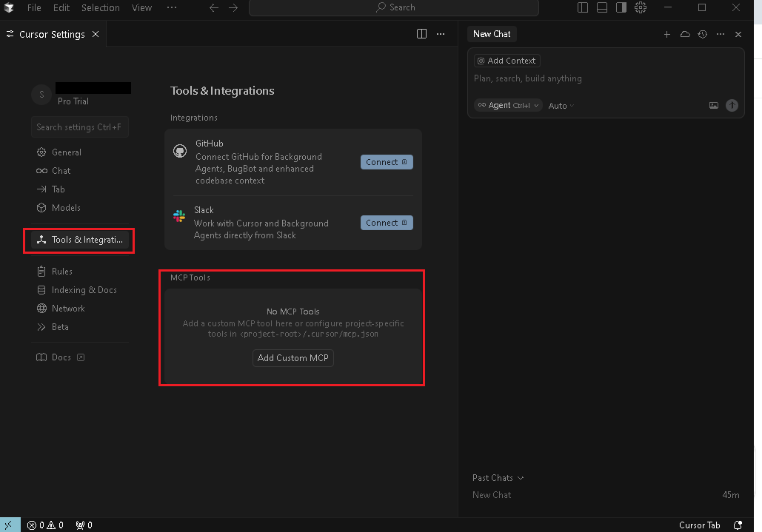
Task: Go to Models settings
Action: 65,208
